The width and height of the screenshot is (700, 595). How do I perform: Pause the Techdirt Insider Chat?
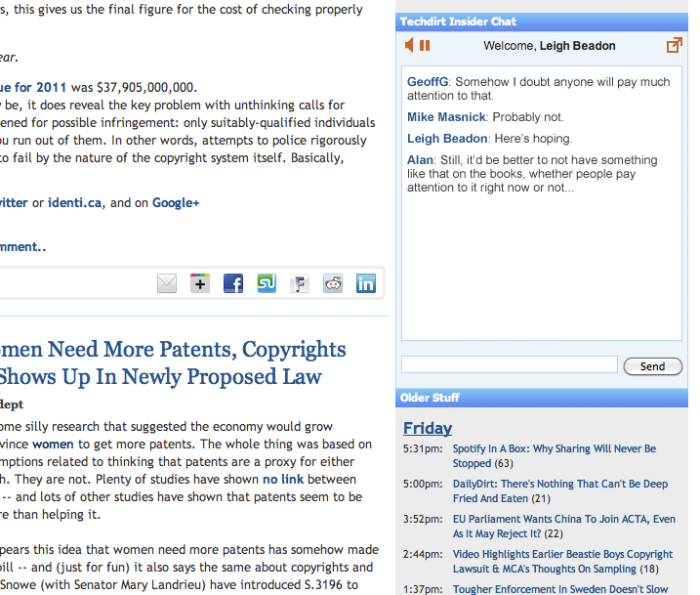[425, 45]
